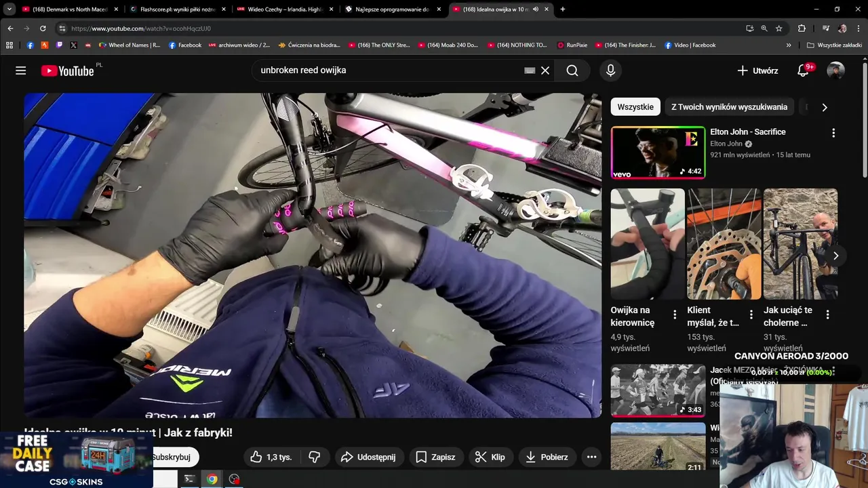This screenshot has height=488, width=868.
Task: Play the Elton John Sacrifice thumbnail
Action: [658, 152]
